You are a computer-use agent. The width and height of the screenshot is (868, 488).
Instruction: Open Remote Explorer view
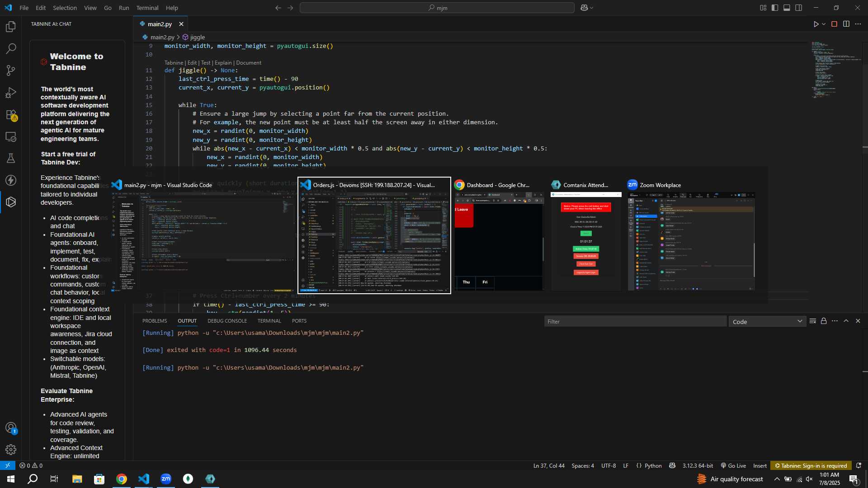point(11,136)
